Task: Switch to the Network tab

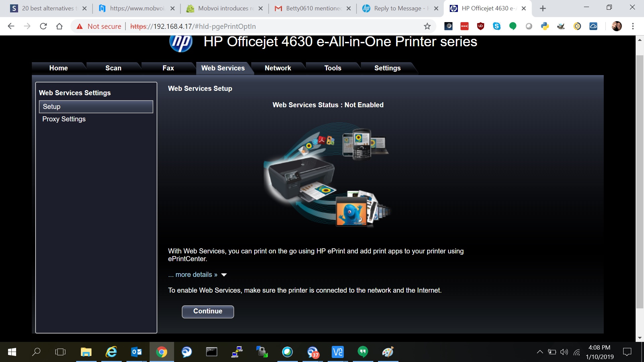Action: click(278, 68)
